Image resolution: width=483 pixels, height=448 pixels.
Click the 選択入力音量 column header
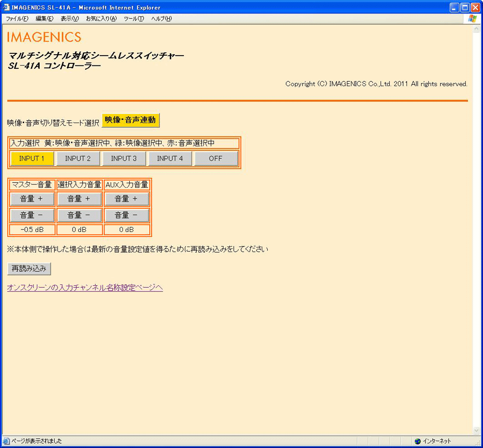pyautogui.click(x=79, y=185)
